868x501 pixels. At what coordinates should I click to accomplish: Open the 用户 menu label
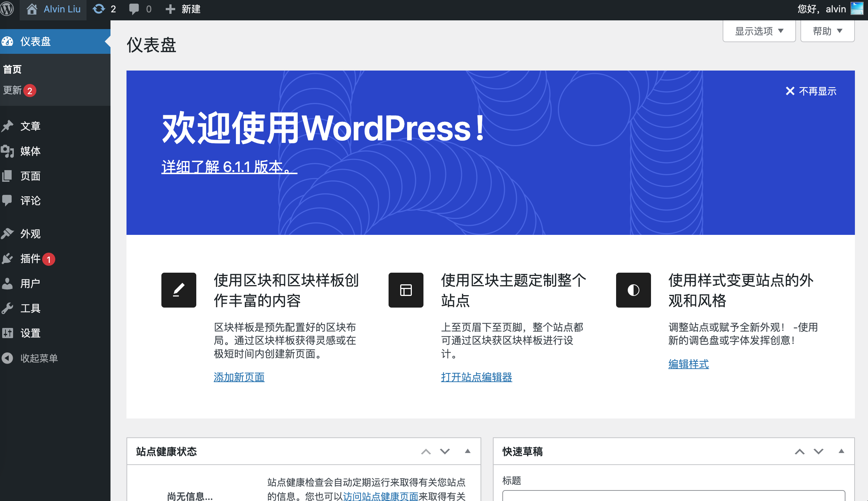coord(31,283)
